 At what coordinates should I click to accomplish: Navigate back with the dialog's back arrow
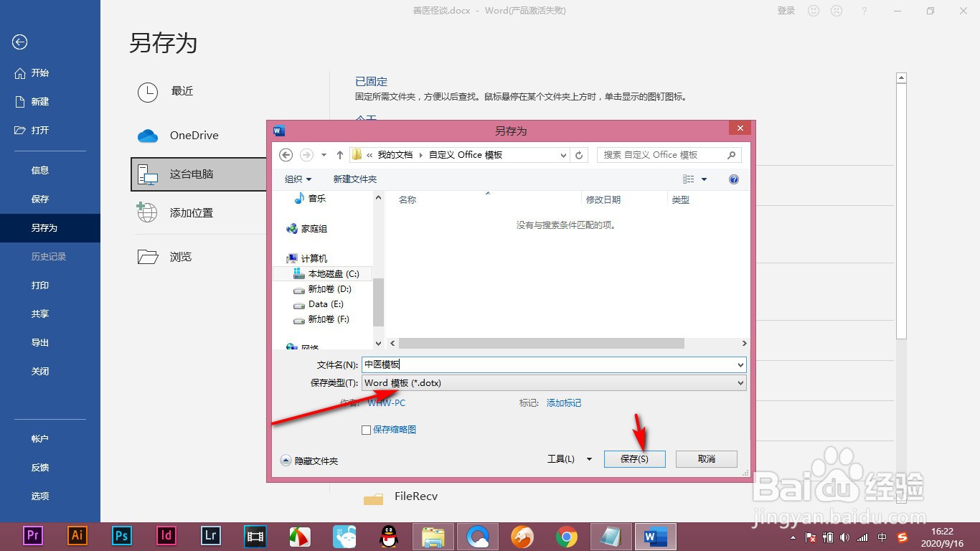coord(286,154)
